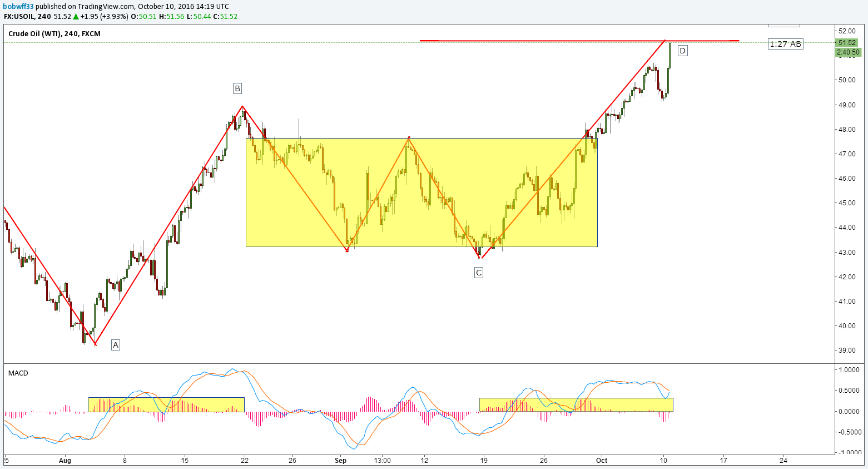The height and width of the screenshot is (469, 868).
Task: Click the 44.00 price axis label
Action: (847, 227)
